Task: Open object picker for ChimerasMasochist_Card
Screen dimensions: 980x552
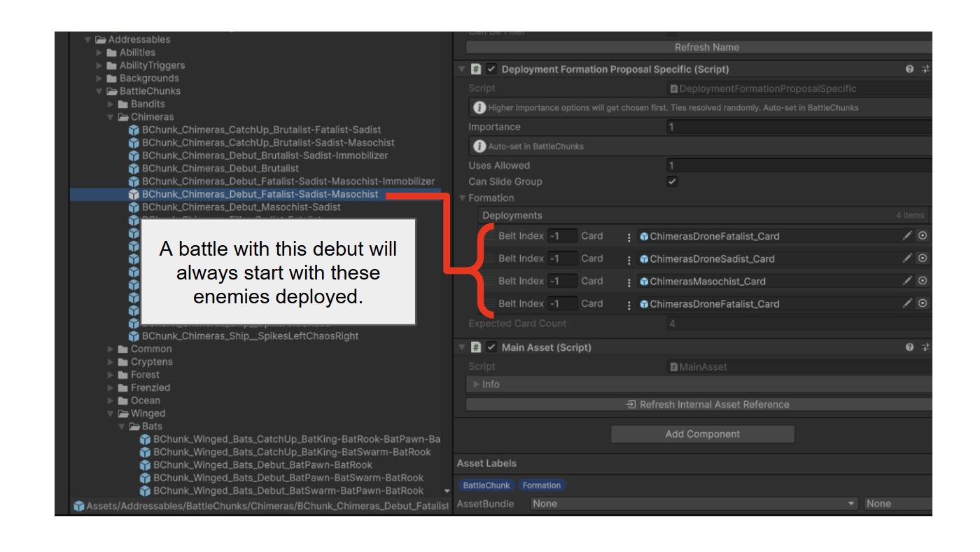Action: pyautogui.click(x=923, y=280)
